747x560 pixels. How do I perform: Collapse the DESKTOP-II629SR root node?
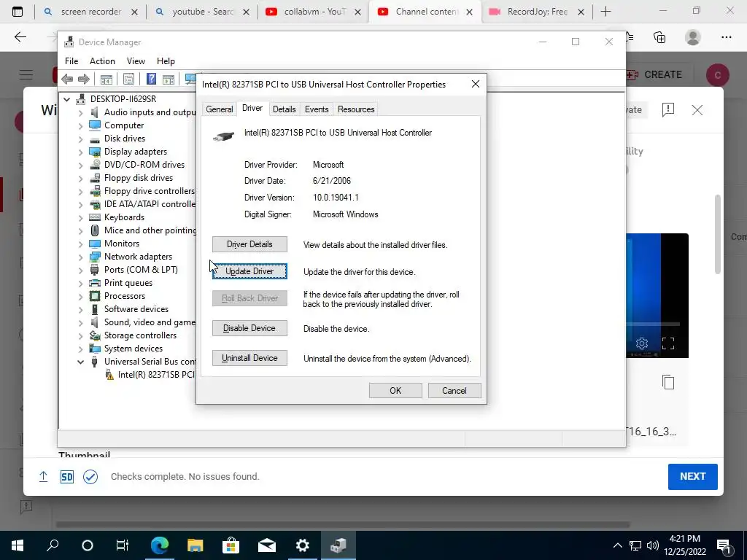(x=66, y=99)
